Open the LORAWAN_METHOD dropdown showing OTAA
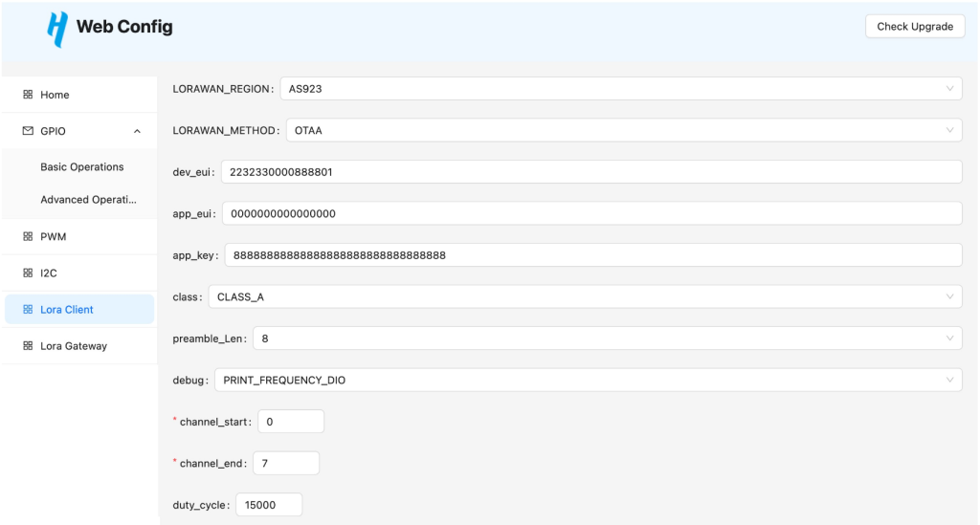The image size is (980, 525). click(623, 130)
